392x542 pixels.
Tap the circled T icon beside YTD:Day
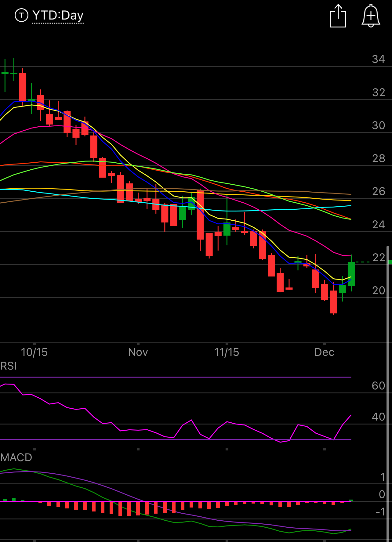[x=21, y=15]
